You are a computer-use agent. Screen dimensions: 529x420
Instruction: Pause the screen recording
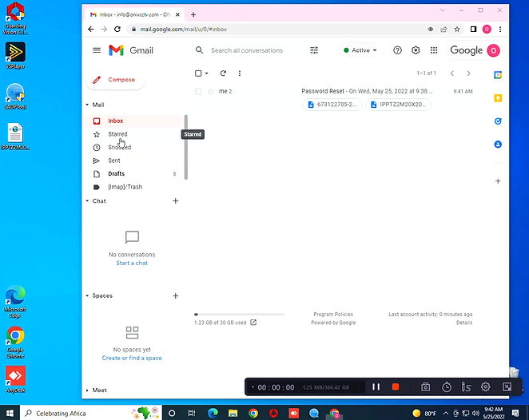pyautogui.click(x=376, y=387)
